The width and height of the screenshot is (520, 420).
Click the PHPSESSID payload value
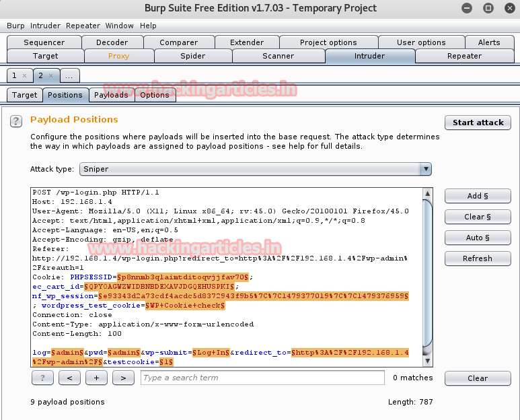coord(182,277)
